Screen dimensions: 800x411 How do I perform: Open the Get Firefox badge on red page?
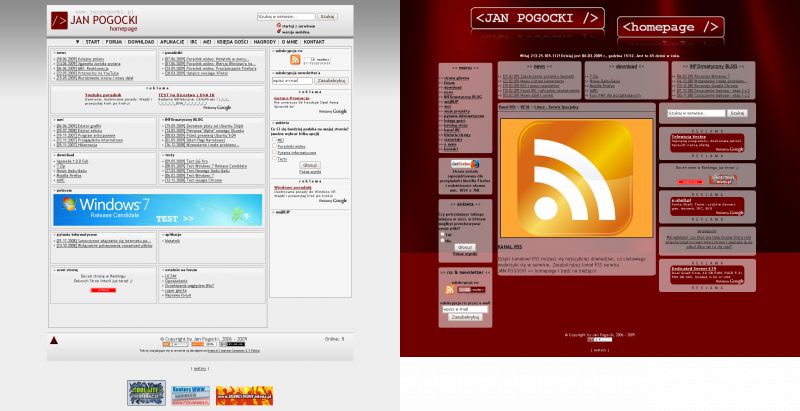coord(465,164)
